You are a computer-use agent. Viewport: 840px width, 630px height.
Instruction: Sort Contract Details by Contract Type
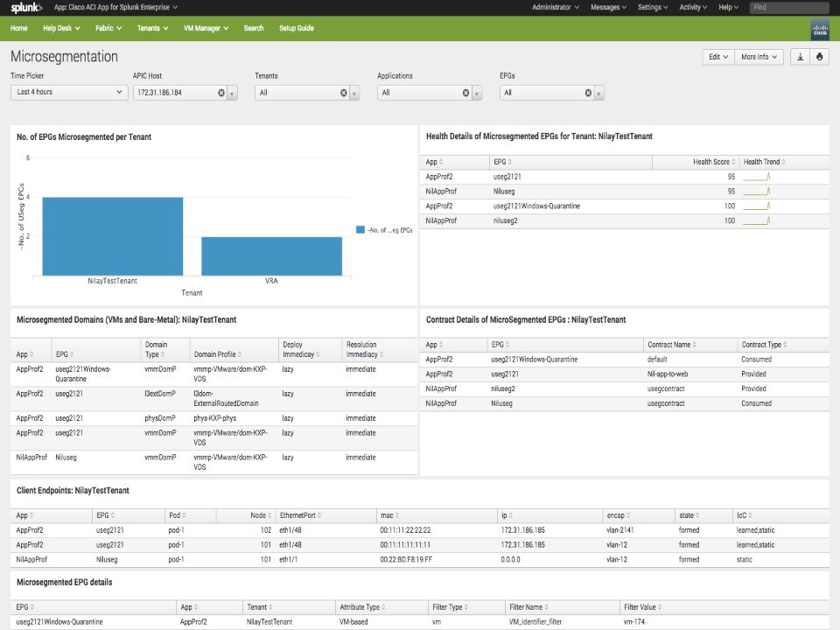pyautogui.click(x=764, y=345)
